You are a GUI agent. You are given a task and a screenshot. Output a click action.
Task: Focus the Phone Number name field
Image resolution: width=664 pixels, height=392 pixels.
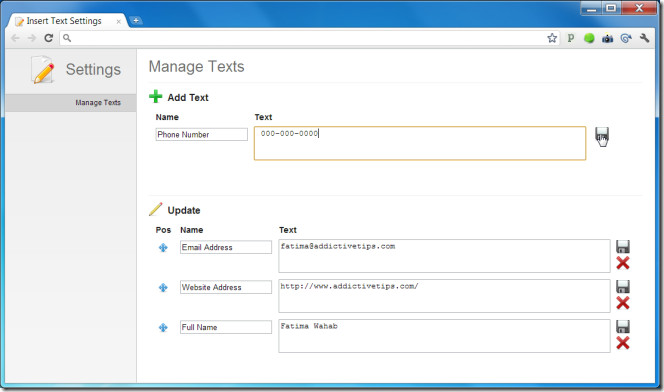pos(202,135)
